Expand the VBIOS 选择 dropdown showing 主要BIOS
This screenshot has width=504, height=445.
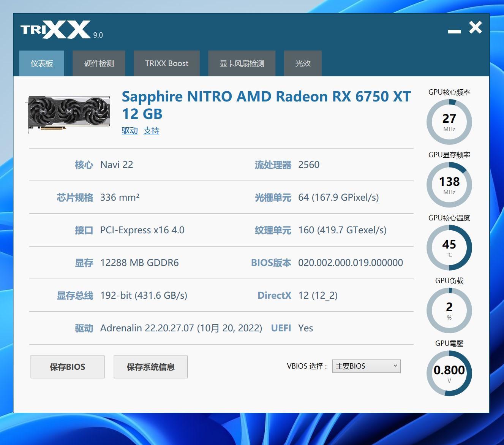coord(367,366)
